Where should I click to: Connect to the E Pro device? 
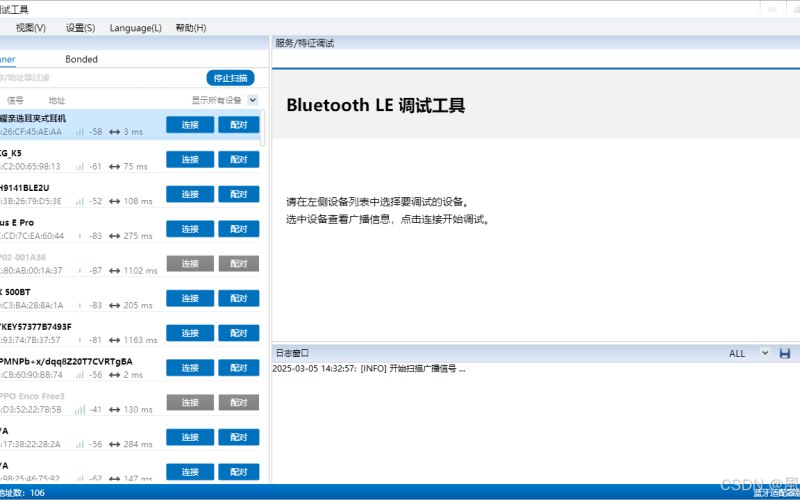coord(190,229)
